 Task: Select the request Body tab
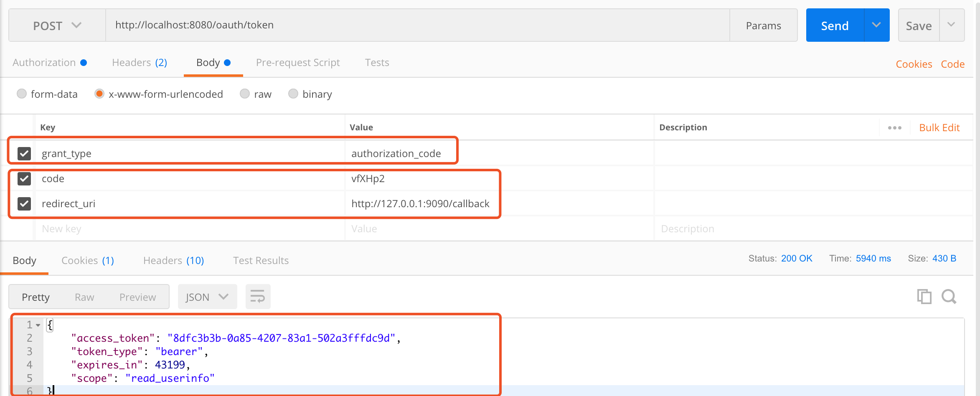click(x=213, y=63)
